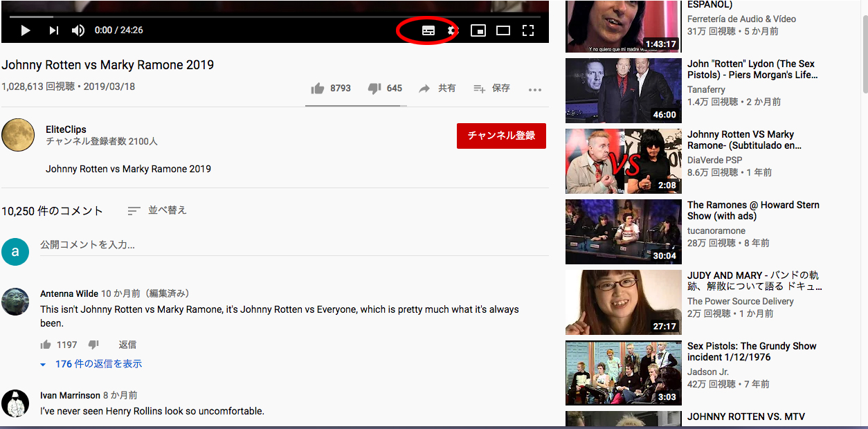Open Ivan Marrinson's profile picture
The height and width of the screenshot is (429, 868).
tap(15, 403)
